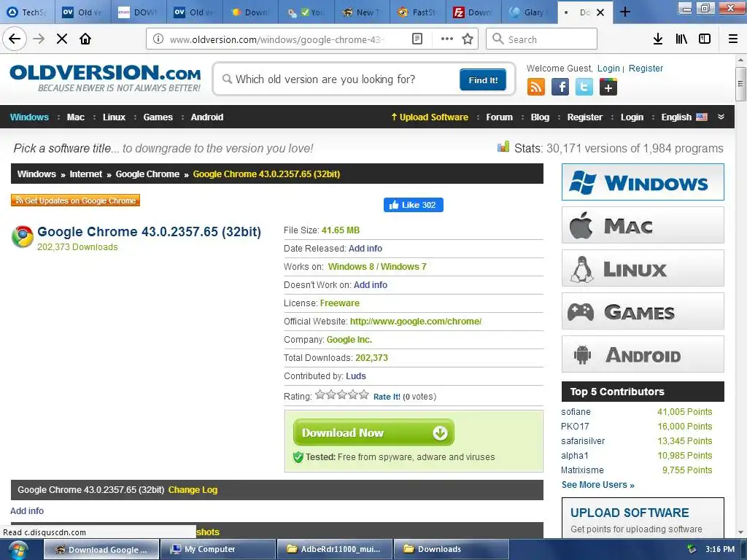747x560 pixels.
Task: Open the Library bookshelf icon
Action: click(681, 39)
